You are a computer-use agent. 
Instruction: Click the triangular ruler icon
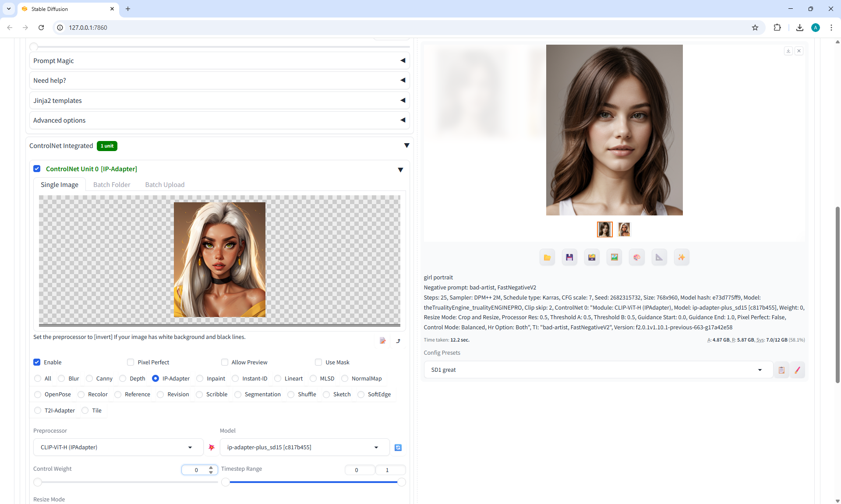coord(659,257)
